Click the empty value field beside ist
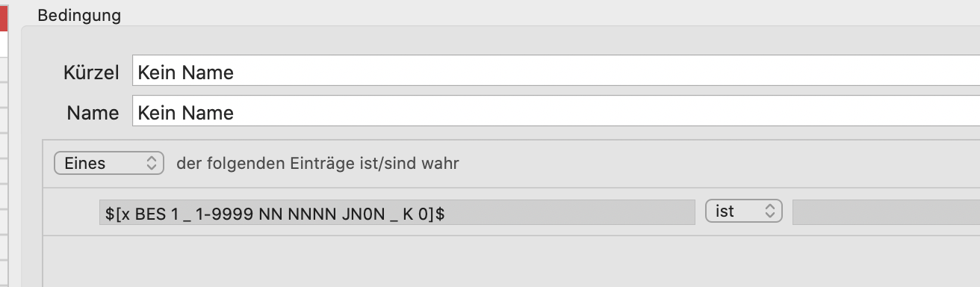Screen dimensions: 980x287 point(886,212)
